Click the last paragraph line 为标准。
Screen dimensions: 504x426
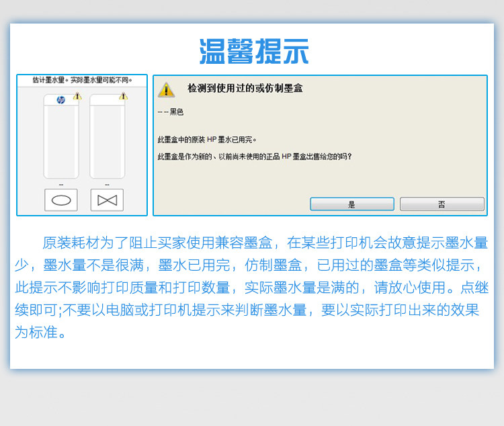(x=40, y=332)
